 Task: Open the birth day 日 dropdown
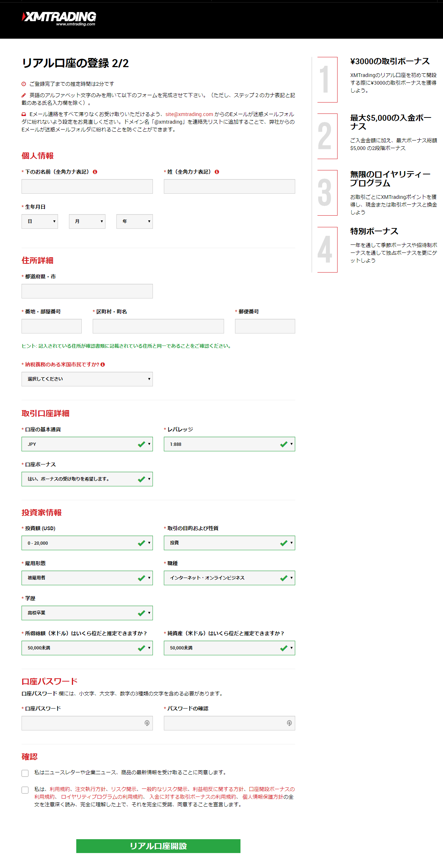pyautogui.click(x=40, y=221)
